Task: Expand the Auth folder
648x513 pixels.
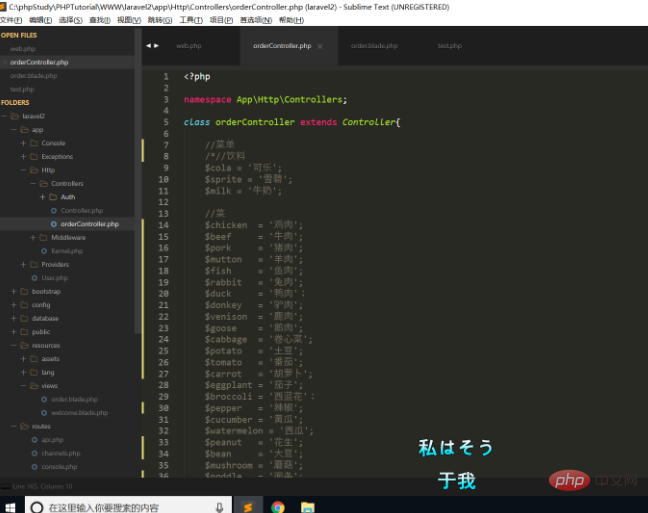Action: click(x=43, y=197)
